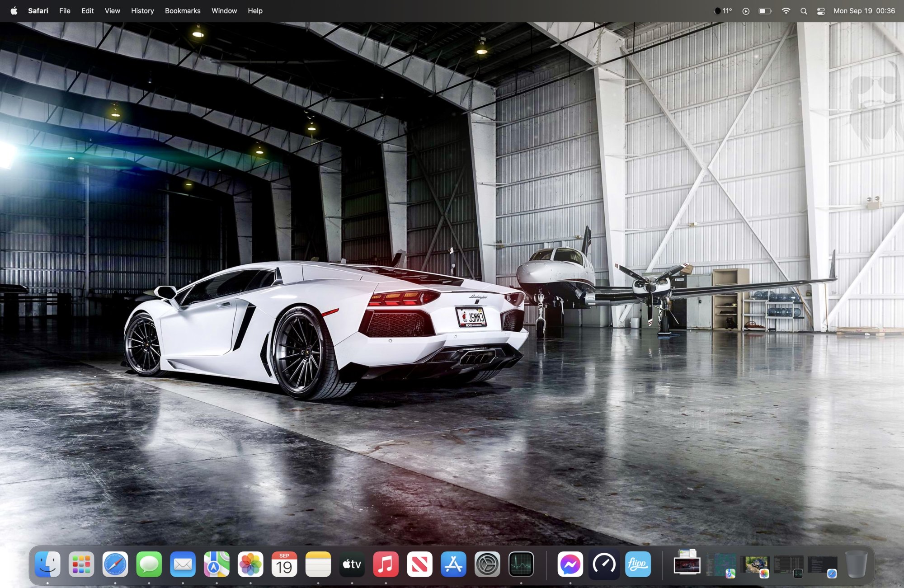The height and width of the screenshot is (588, 904).
Task: Launch the App Store
Action: pos(453,564)
